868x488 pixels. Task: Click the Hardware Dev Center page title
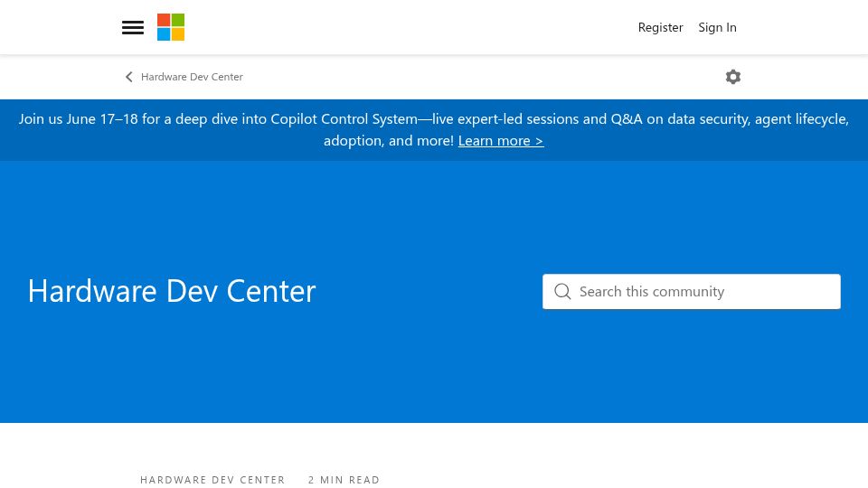pos(172,291)
